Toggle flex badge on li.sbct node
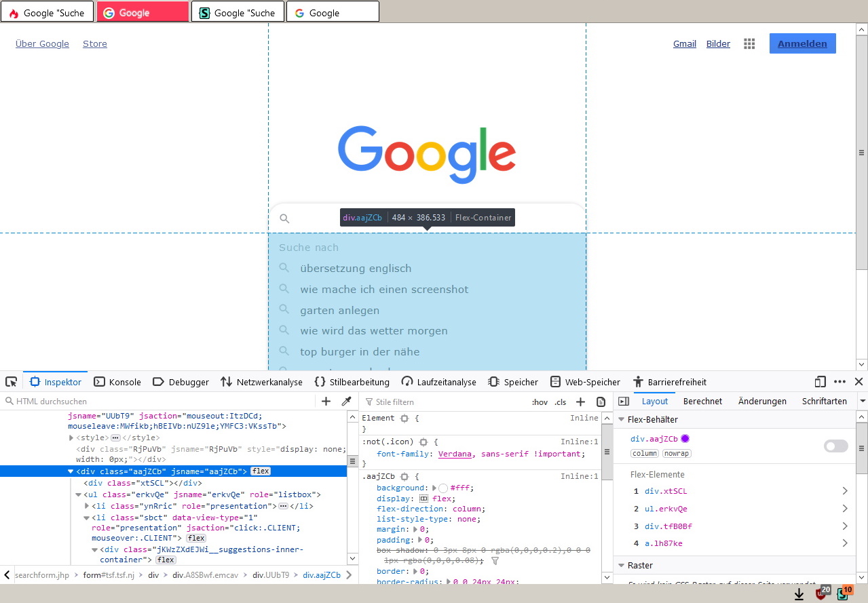Image resolution: width=868 pixels, height=603 pixels. point(196,538)
